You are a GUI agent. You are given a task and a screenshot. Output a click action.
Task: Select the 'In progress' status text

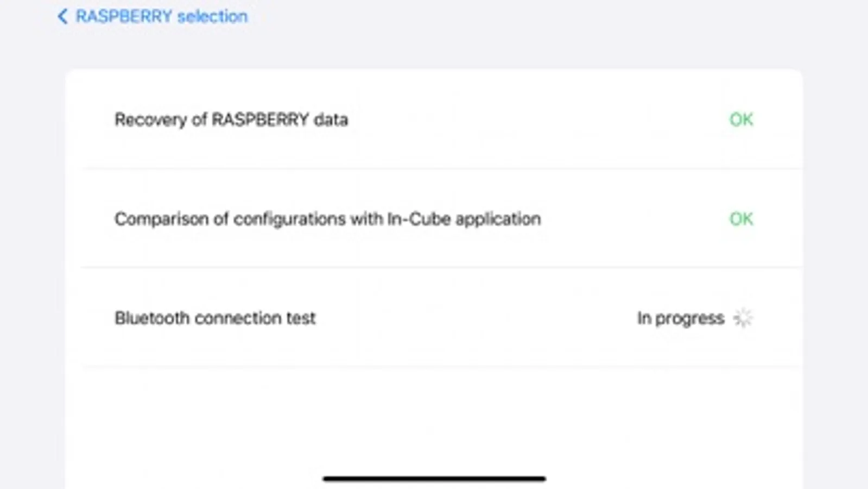tap(680, 318)
